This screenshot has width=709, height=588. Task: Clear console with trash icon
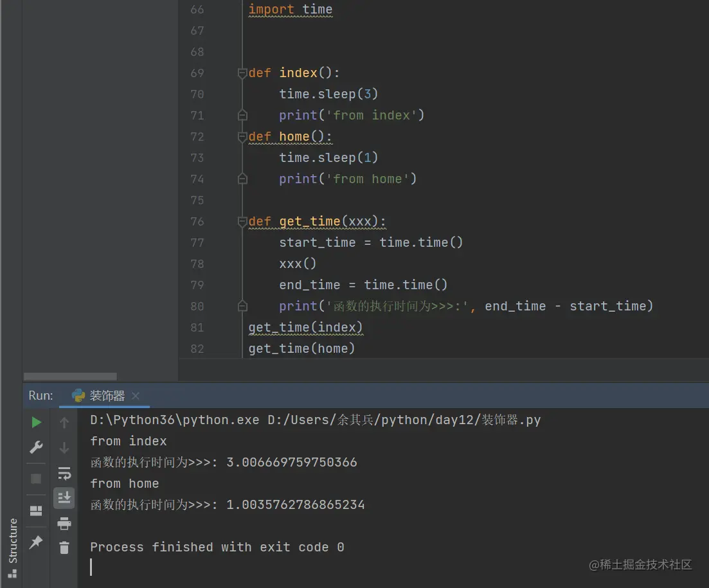64,548
